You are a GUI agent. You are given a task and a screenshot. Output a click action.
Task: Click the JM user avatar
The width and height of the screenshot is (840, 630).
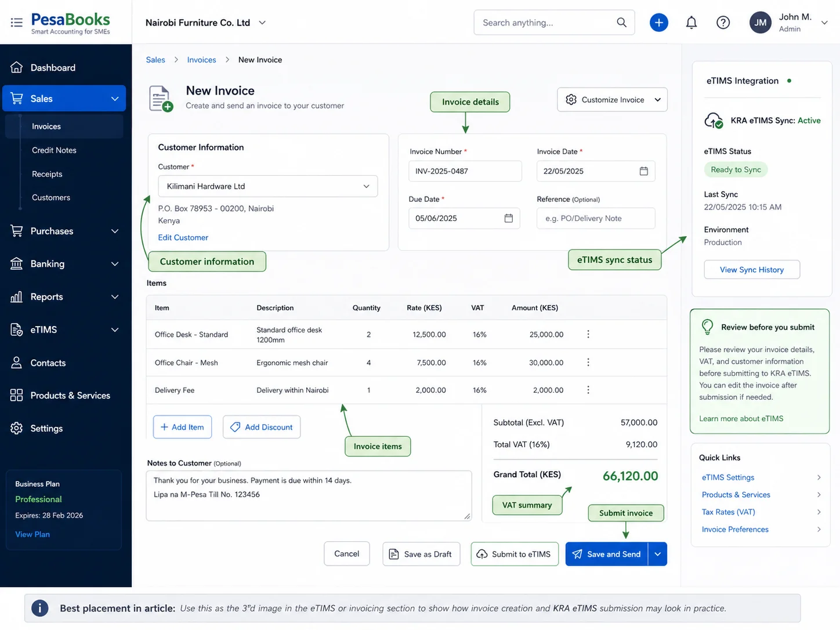coord(761,23)
